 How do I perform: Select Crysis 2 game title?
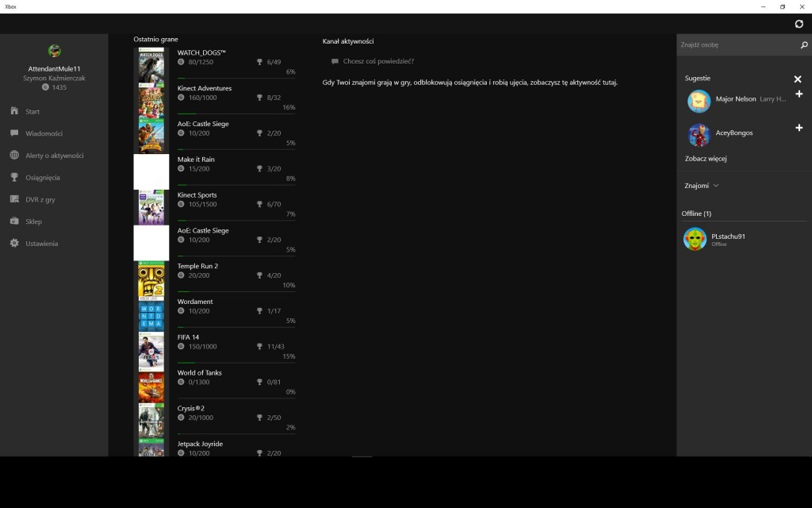pos(190,409)
